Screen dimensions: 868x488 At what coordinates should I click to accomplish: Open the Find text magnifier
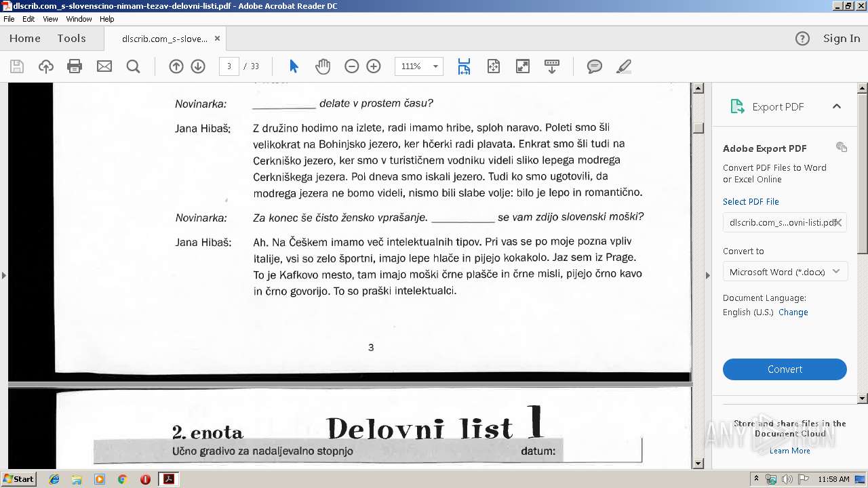133,66
